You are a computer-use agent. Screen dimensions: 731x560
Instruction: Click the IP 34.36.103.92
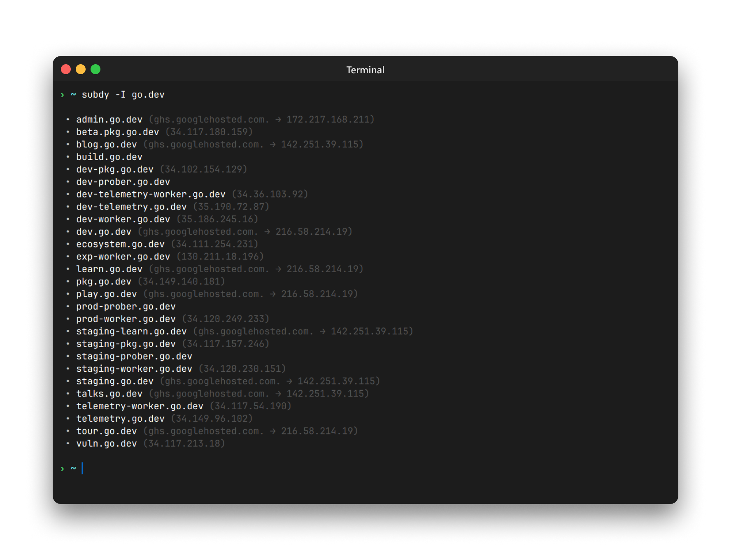coord(270,194)
